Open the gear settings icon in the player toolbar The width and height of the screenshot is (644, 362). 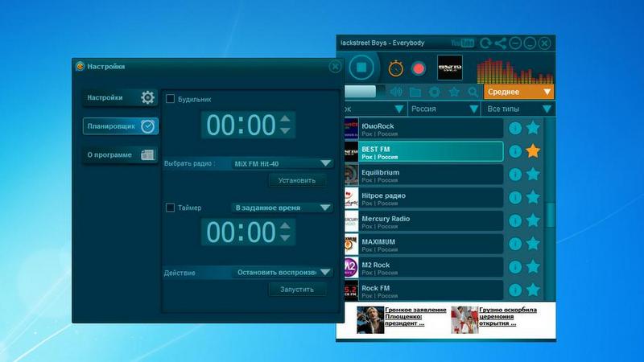(435, 92)
